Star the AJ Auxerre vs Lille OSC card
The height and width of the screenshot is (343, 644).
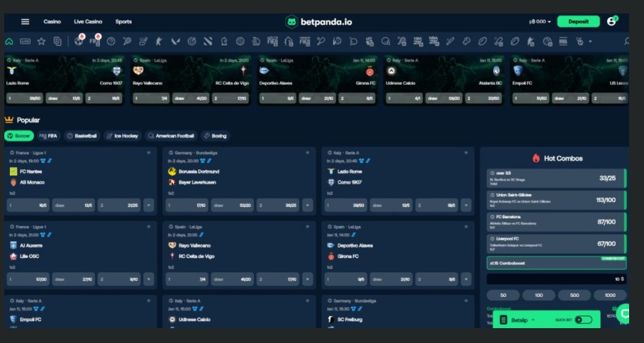(x=149, y=227)
